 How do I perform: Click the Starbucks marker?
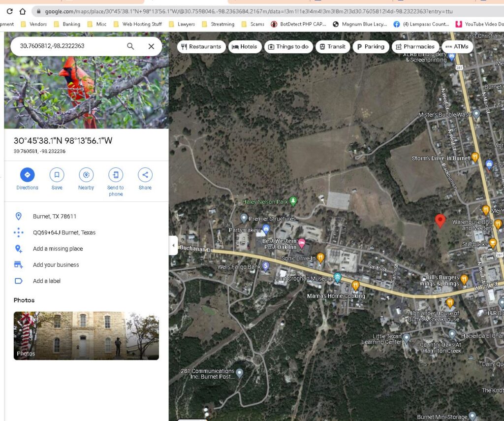coord(492,243)
